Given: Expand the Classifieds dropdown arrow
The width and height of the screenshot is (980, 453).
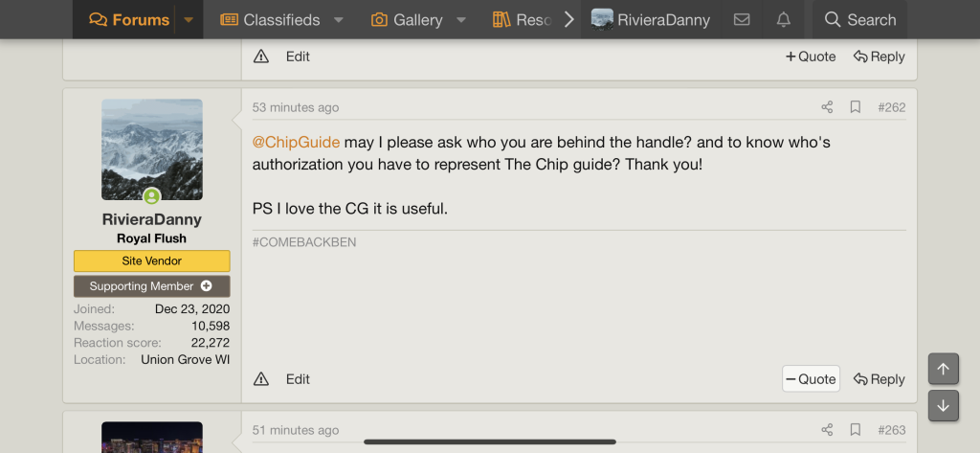Looking at the screenshot, I should 339,19.
